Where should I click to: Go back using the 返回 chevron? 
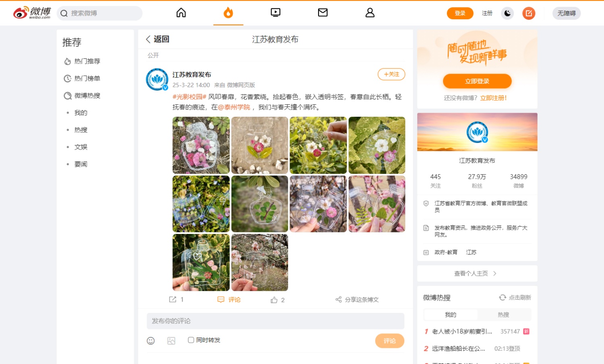tap(149, 39)
